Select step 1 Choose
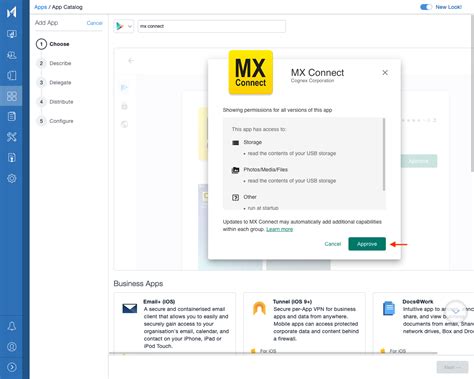 [x=53, y=44]
